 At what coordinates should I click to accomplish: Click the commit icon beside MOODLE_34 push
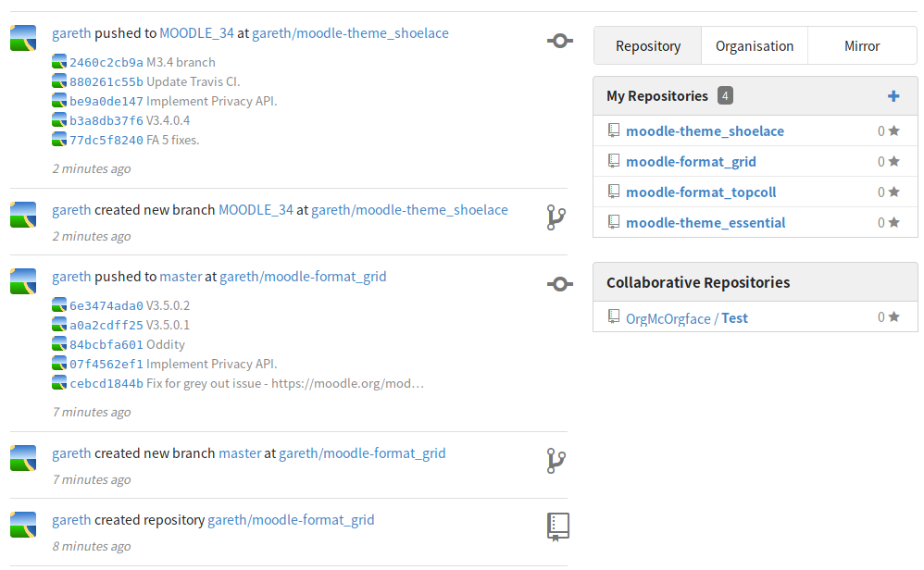pyautogui.click(x=560, y=41)
